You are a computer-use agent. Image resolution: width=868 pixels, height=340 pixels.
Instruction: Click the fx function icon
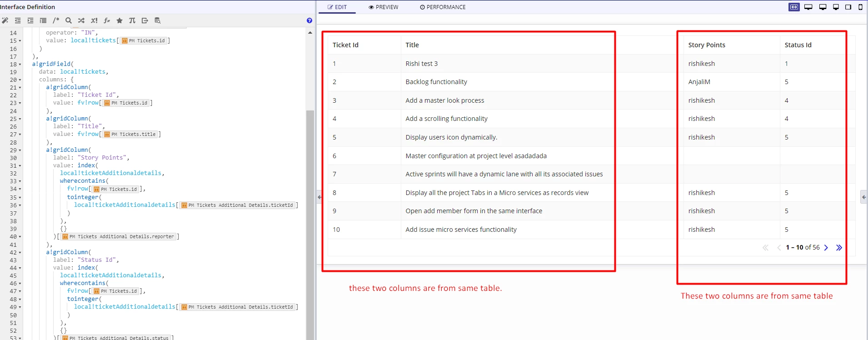pos(107,20)
